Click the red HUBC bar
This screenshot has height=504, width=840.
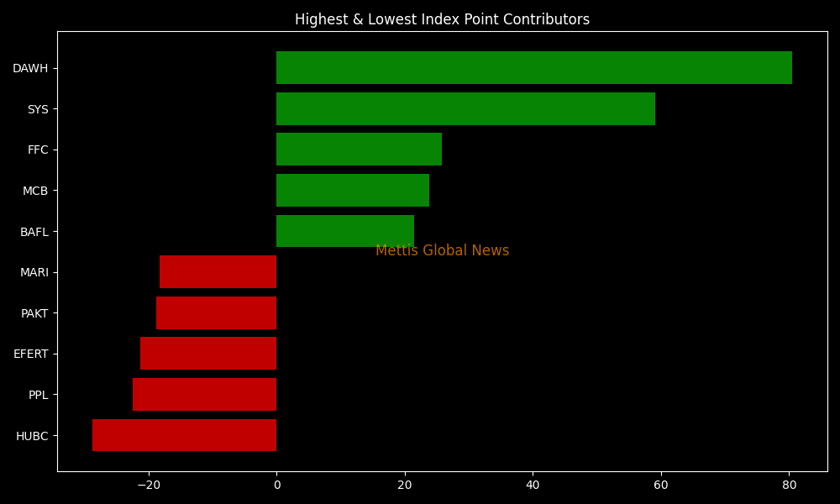184,435
